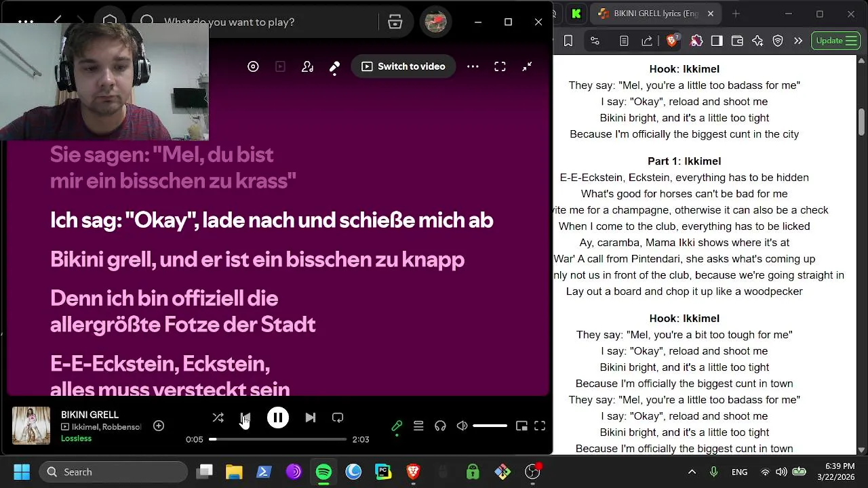Pause the playing song
This screenshot has width=868, height=488.
pos(278,418)
